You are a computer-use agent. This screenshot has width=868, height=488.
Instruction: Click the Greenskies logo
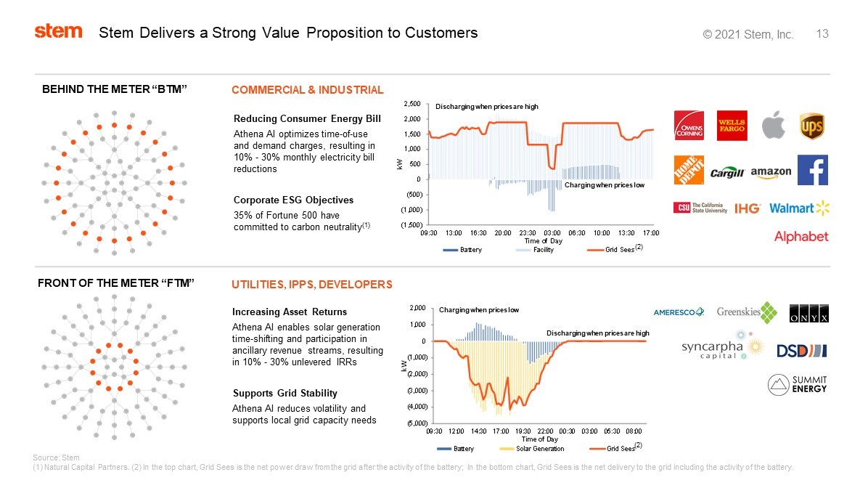click(747, 312)
